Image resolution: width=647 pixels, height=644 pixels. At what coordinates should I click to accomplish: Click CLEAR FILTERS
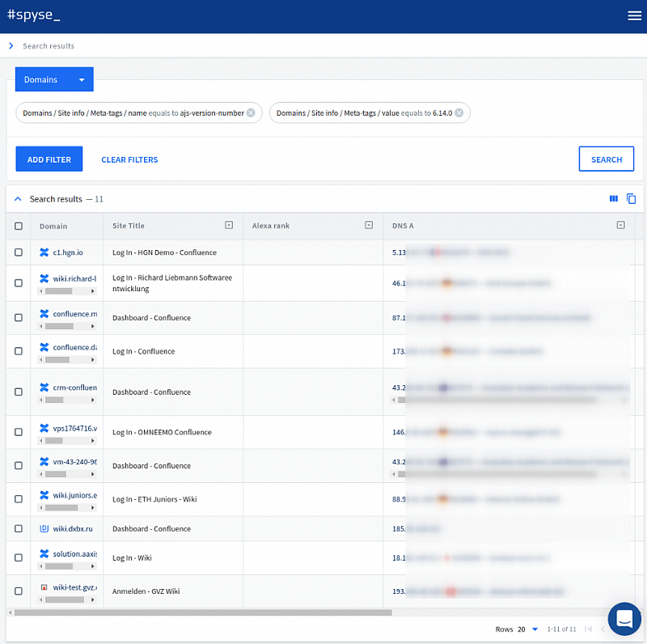click(129, 159)
